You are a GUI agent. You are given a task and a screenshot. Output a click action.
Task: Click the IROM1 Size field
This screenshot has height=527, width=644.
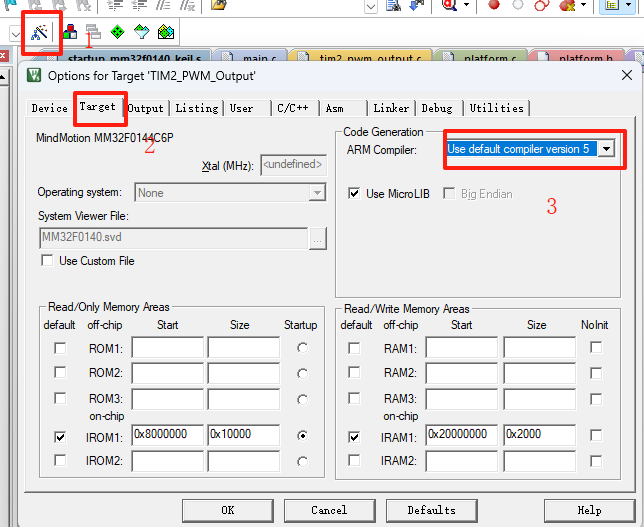(244, 435)
